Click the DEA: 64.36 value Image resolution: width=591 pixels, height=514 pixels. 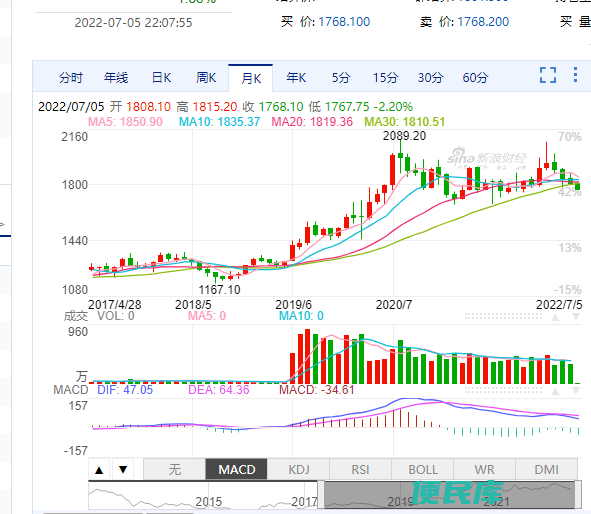point(219,390)
